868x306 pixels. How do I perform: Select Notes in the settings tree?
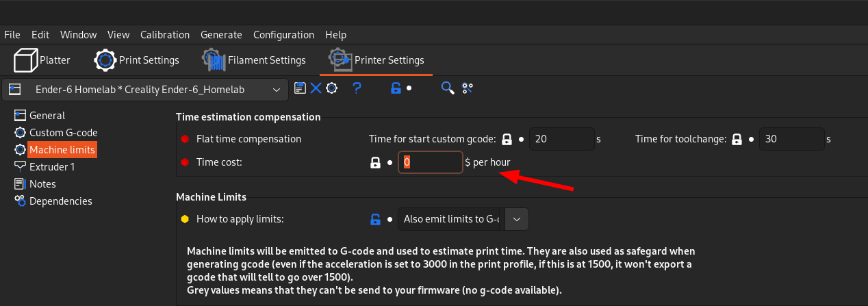(42, 183)
